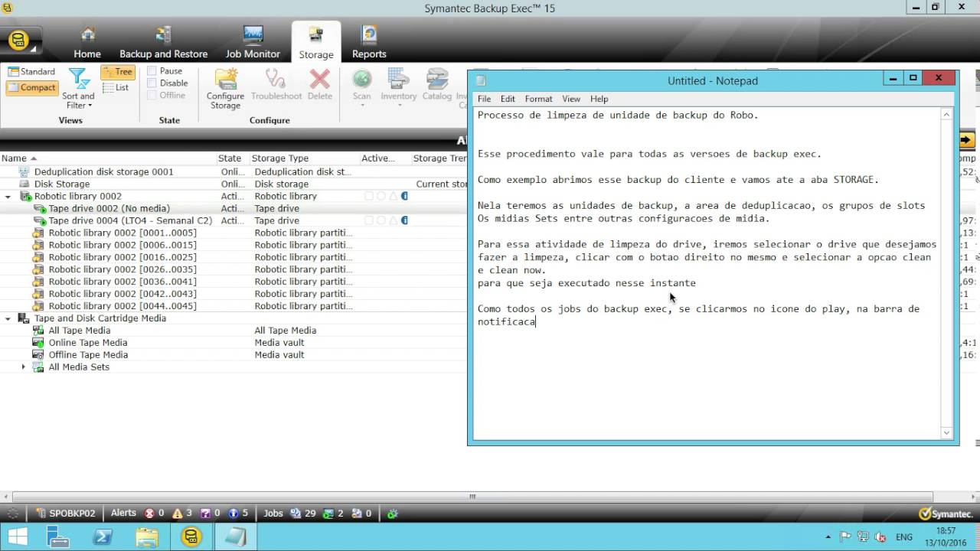Click Notepad scrollbar down arrow
Viewport: 980px width, 551px height.
tap(947, 433)
